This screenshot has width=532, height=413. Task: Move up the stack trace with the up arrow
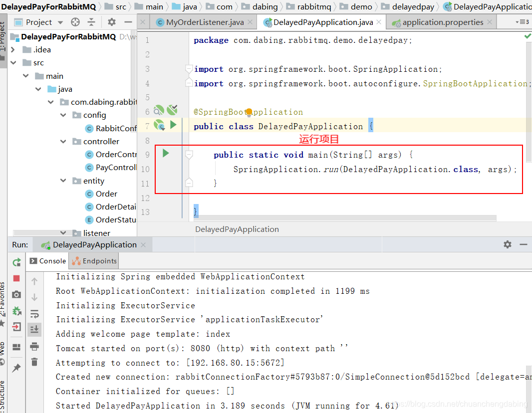[34, 281]
